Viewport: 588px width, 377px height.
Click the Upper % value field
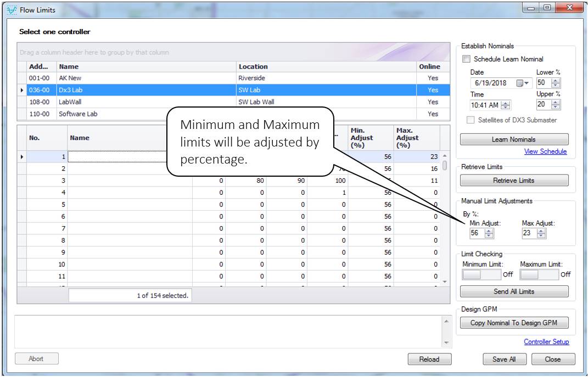(544, 105)
